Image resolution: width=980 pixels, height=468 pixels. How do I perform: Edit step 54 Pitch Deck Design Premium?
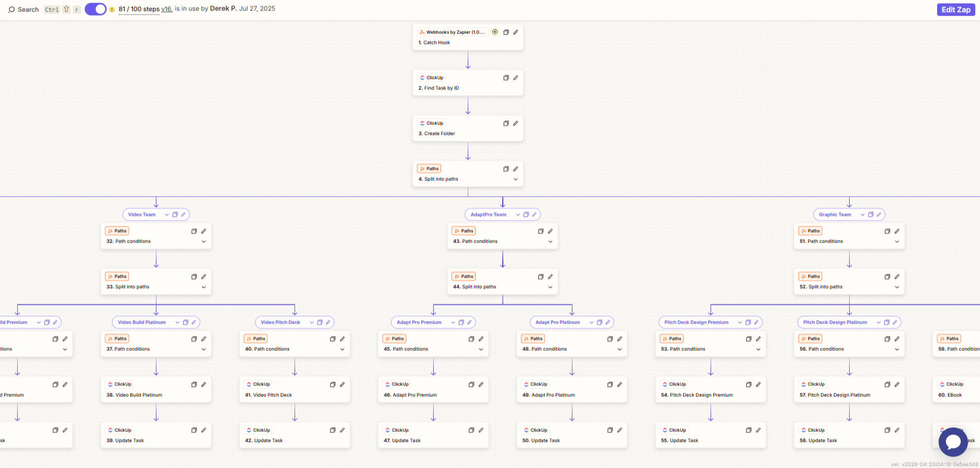758,384
